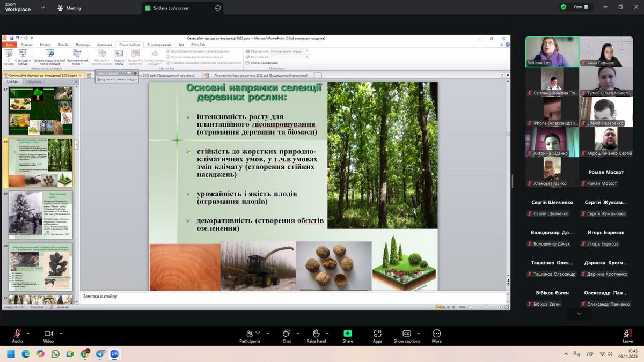Expand audio options arrow next to Audio
Viewport: 644px width, 362px height.
[28, 333]
